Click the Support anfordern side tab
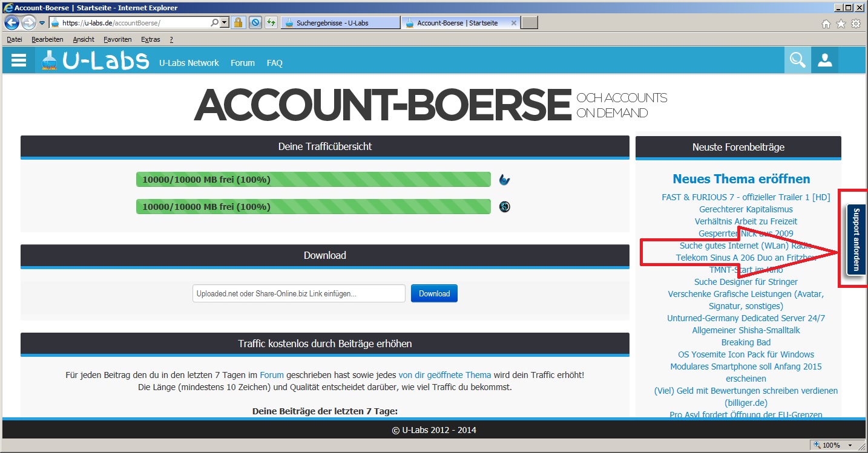Screen dimensions: 868x453 click(856, 239)
